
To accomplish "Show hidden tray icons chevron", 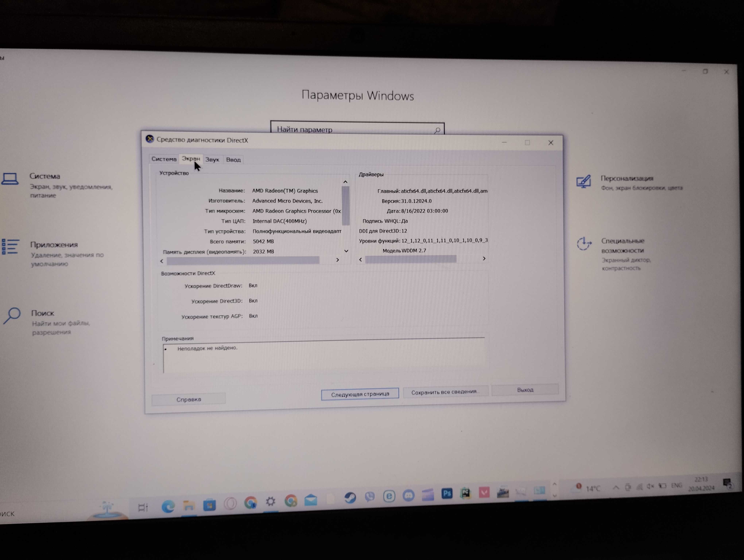I will click(x=615, y=487).
